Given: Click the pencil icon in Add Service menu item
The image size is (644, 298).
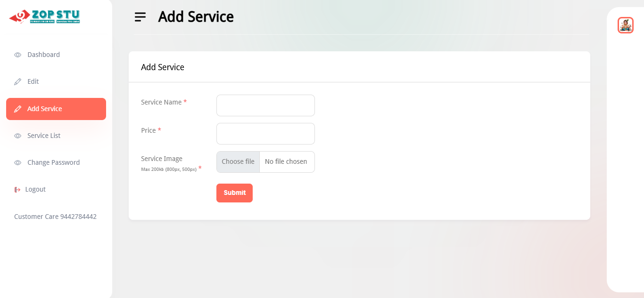Looking at the screenshot, I should (18, 109).
